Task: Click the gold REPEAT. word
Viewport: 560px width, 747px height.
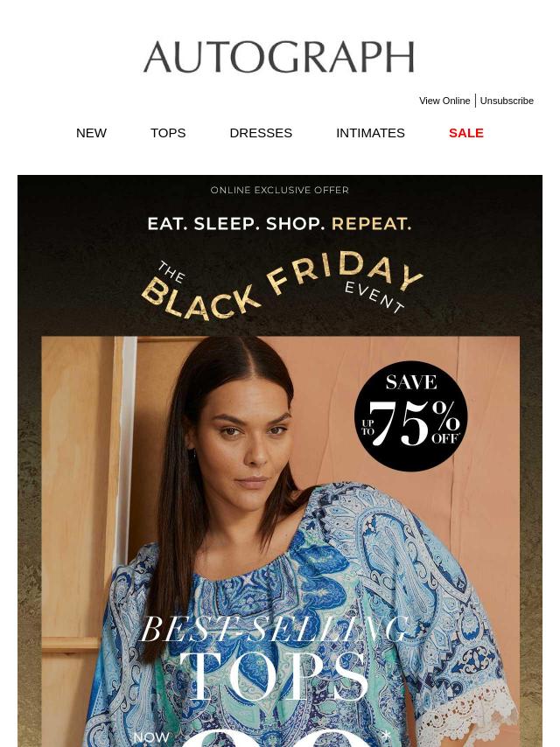Action: [372, 224]
